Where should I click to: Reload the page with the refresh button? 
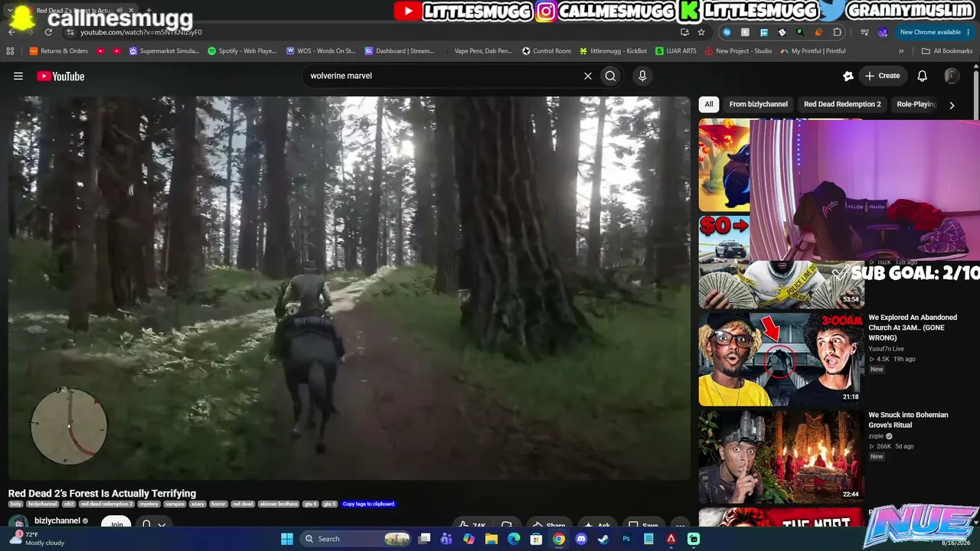click(x=48, y=32)
